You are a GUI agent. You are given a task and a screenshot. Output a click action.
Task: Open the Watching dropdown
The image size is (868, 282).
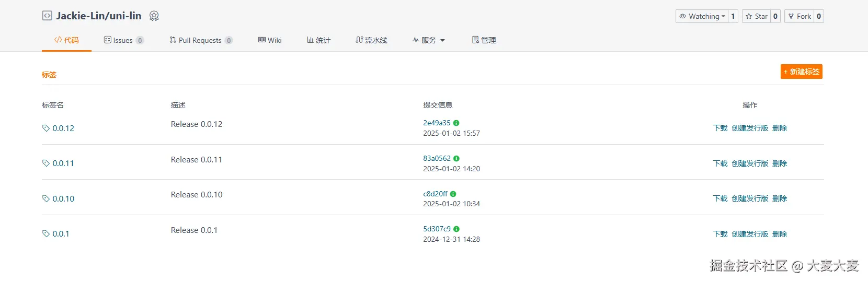pyautogui.click(x=702, y=16)
